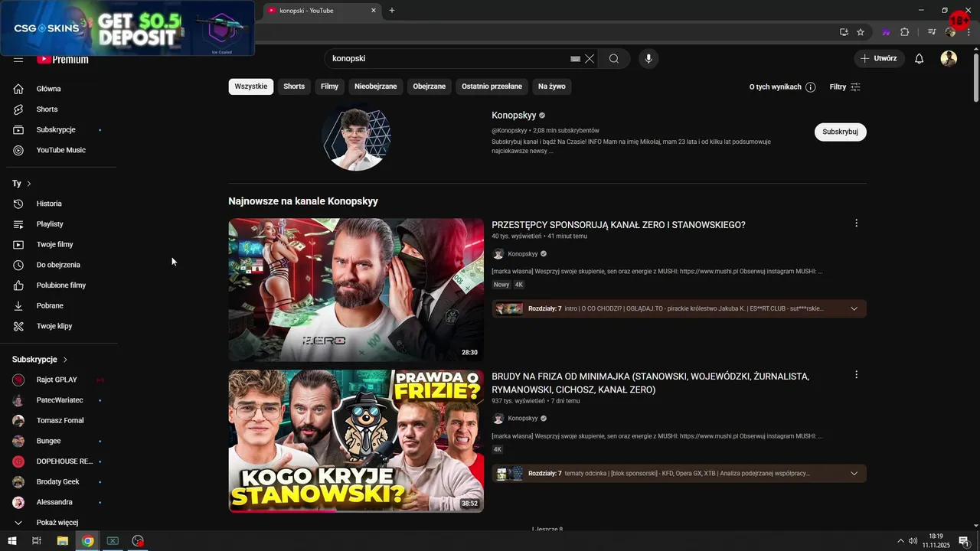Image resolution: width=980 pixels, height=551 pixels.
Task: Click the Utwórz create button
Action: (879, 59)
